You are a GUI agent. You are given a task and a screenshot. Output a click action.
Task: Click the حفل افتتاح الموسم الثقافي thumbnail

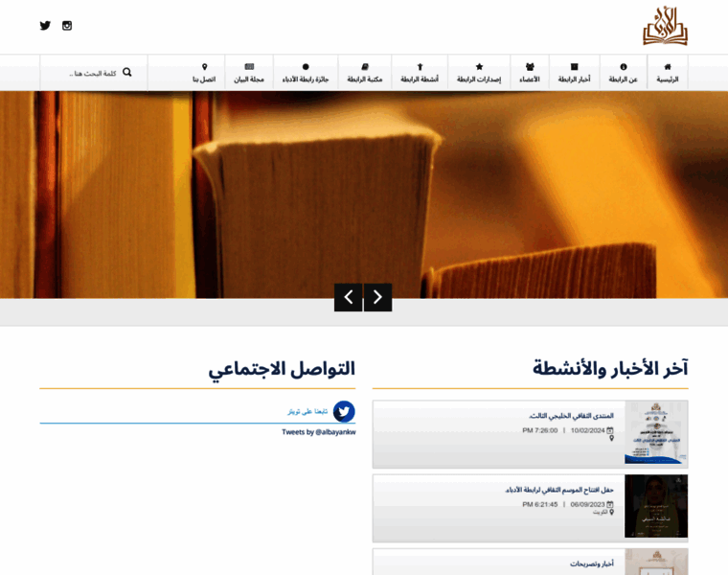[656, 506]
